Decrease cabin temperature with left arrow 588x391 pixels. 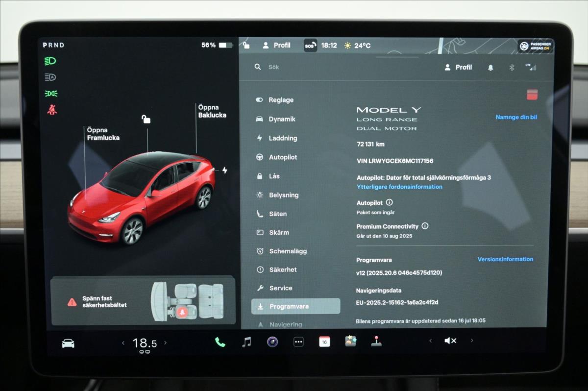(123, 343)
